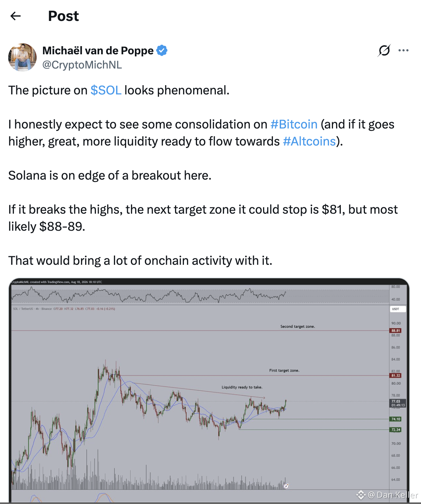Click the 88.81 second target price tag
421x504 pixels.
click(395, 330)
